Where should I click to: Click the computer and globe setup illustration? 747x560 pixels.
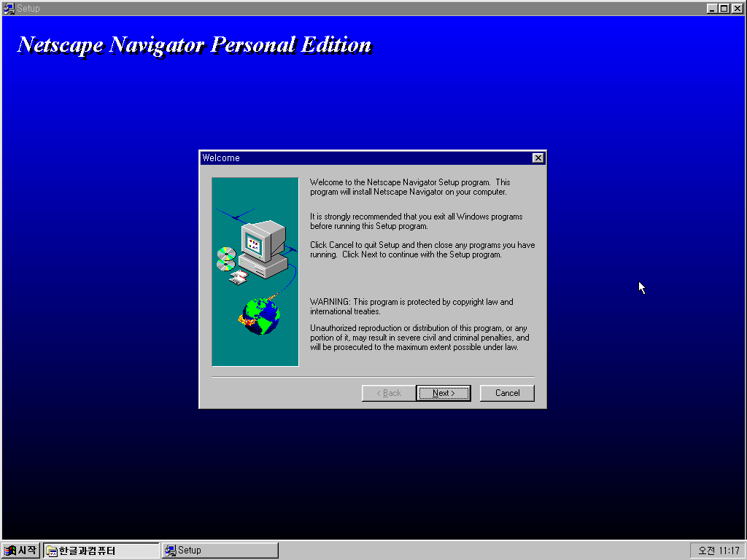coord(255,272)
